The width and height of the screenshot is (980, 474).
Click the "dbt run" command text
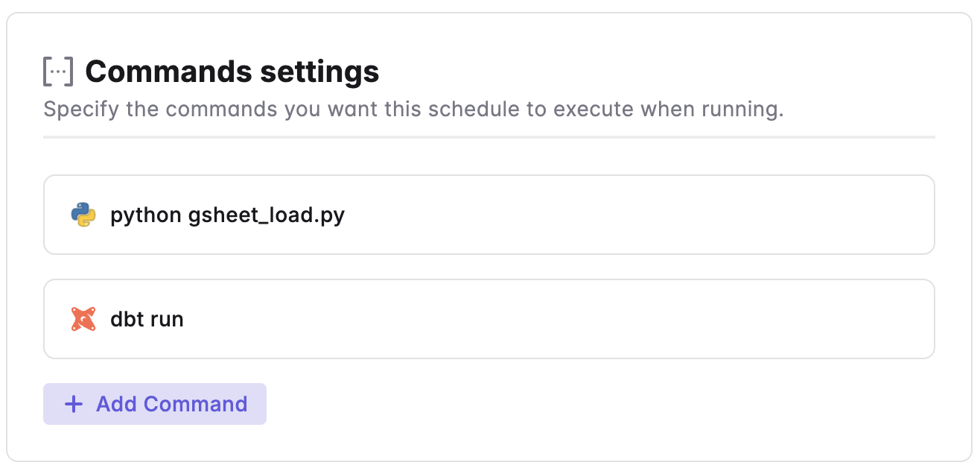[x=147, y=320]
